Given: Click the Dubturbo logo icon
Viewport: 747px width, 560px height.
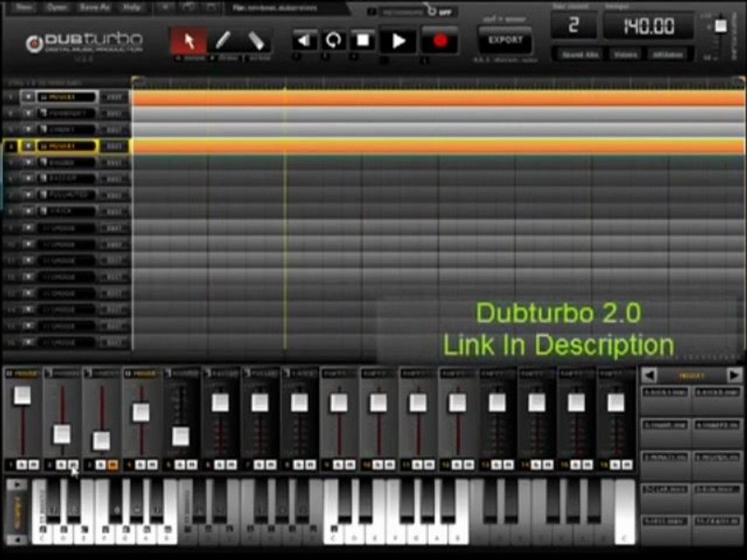Looking at the screenshot, I should coord(33,44).
